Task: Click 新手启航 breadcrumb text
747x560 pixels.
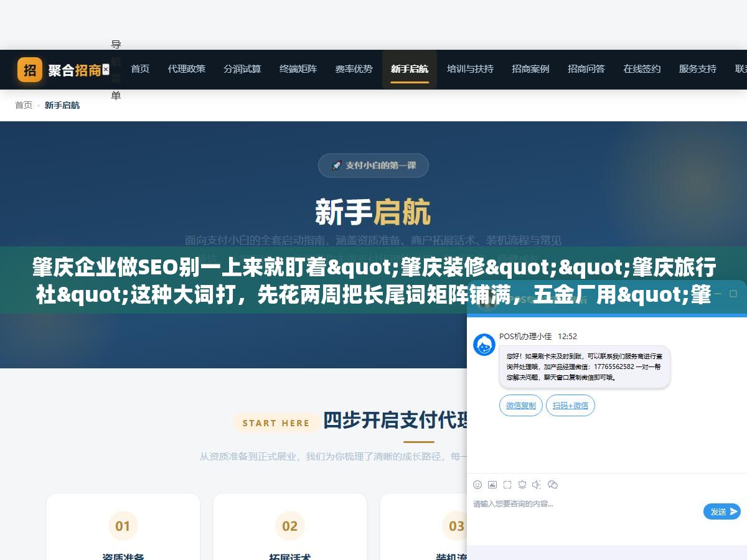Action: coord(62,105)
